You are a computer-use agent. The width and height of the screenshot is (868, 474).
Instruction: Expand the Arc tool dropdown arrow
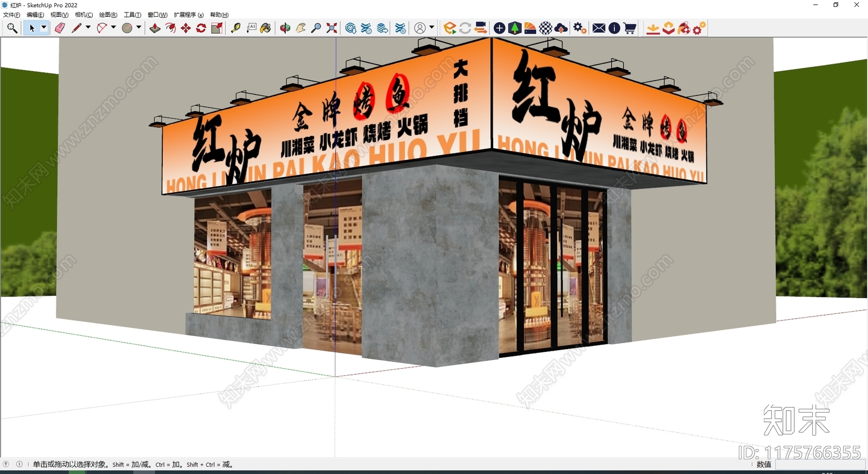click(x=113, y=28)
